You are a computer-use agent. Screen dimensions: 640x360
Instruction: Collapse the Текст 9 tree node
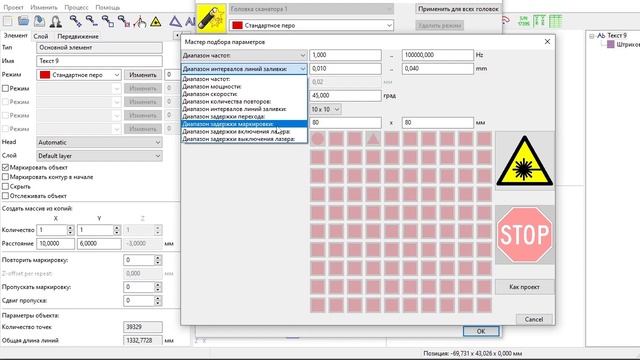point(591,36)
